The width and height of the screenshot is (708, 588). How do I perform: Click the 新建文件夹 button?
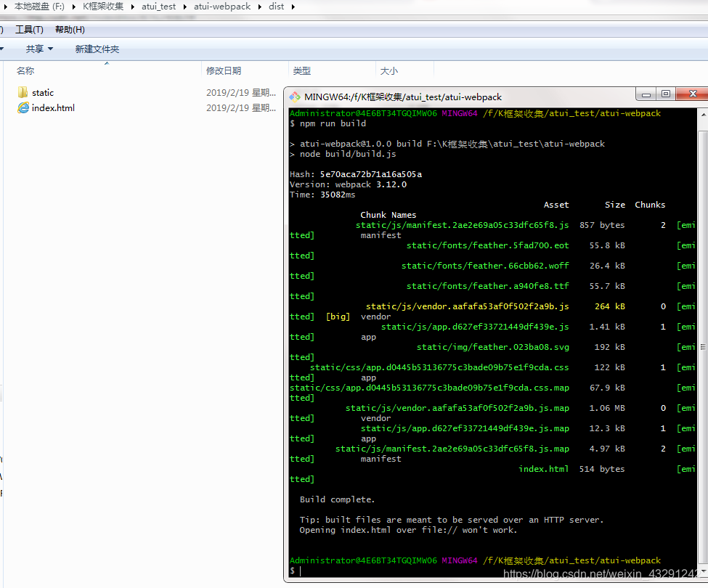coord(97,49)
